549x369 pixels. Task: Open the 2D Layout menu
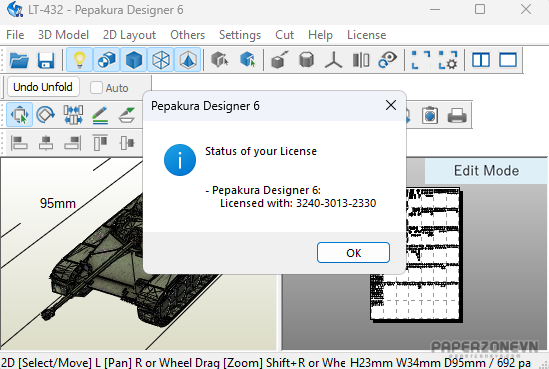click(x=129, y=35)
